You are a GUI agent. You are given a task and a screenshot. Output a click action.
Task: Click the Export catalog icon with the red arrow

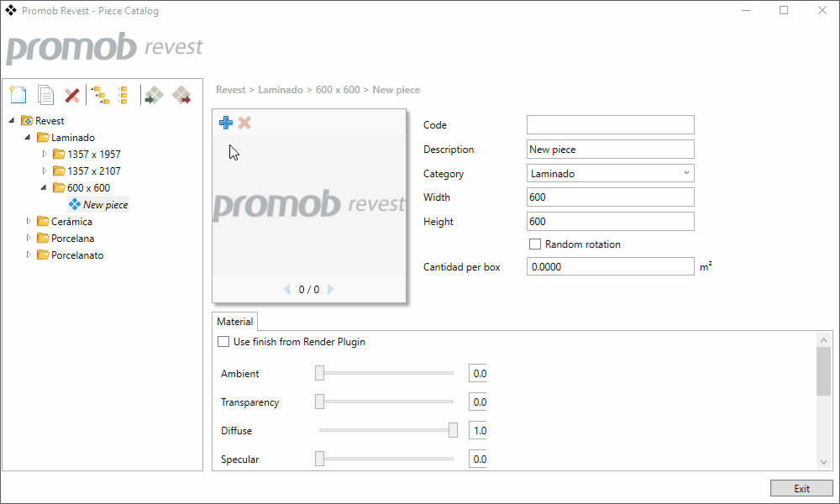[x=181, y=95]
